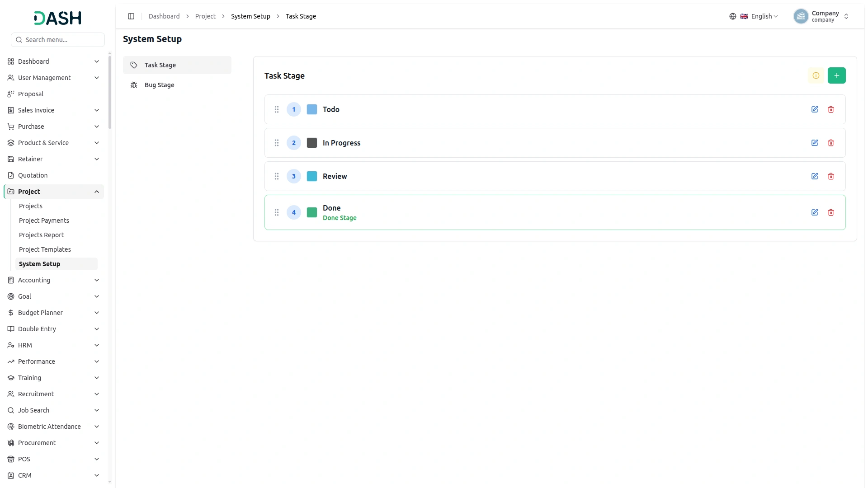Click the Search menu input field
The image size is (868, 488).
[58, 40]
